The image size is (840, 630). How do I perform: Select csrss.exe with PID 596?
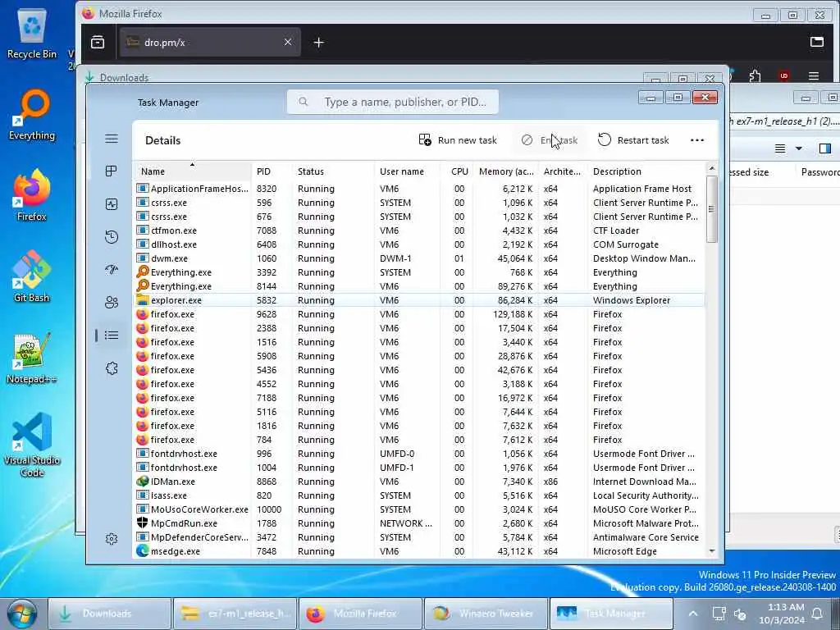pos(419,203)
